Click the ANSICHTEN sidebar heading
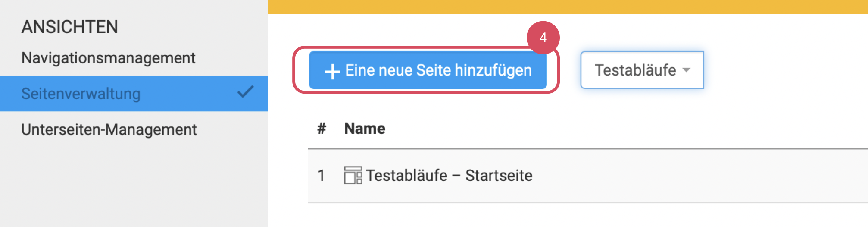Viewport: 868px width, 227px height. click(x=70, y=27)
